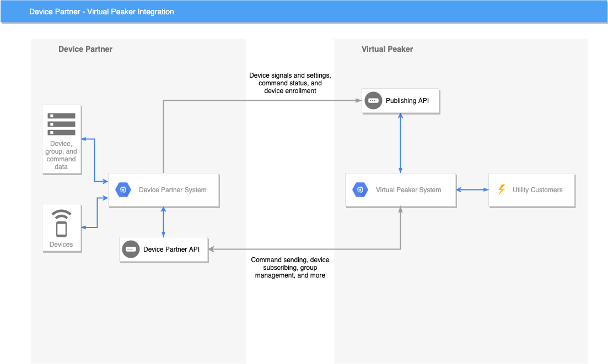The image size is (608, 364).
Task: Click the Utility Customers lightning bolt icon
Action: (x=502, y=189)
